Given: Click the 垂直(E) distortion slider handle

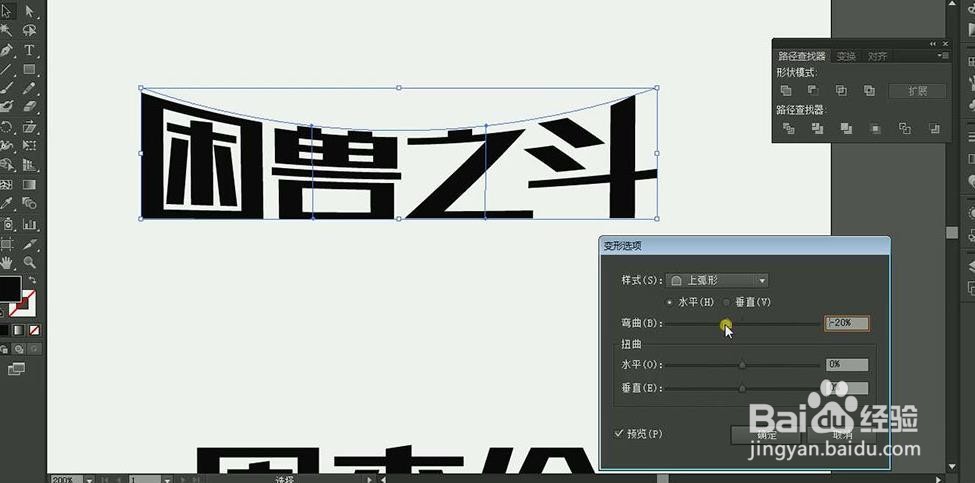Looking at the screenshot, I should point(742,389).
